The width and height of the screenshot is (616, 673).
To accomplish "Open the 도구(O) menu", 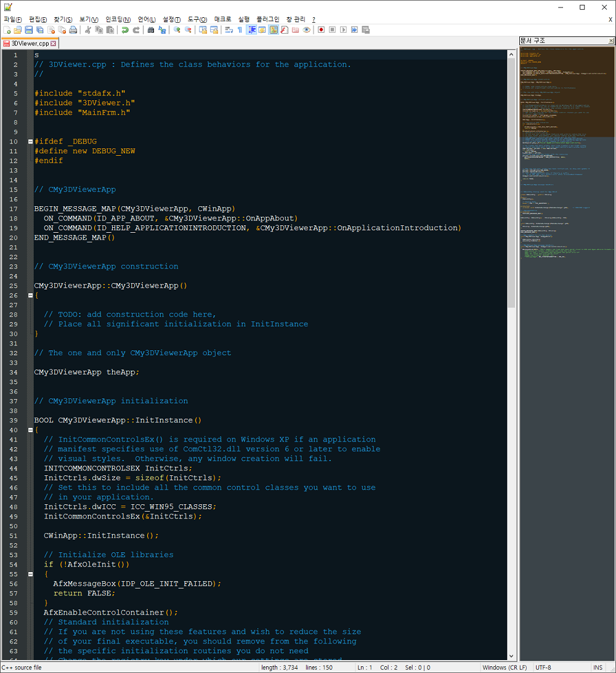I will pyautogui.click(x=198, y=19).
